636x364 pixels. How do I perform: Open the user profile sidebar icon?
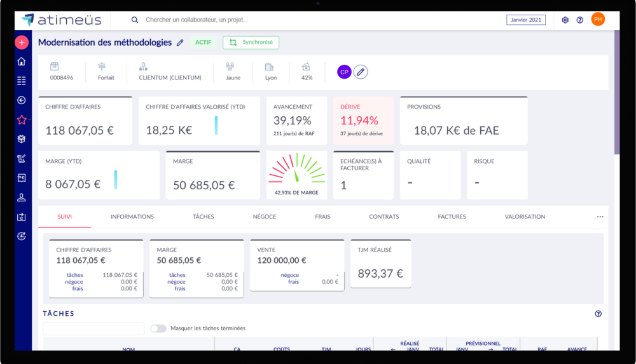click(22, 198)
